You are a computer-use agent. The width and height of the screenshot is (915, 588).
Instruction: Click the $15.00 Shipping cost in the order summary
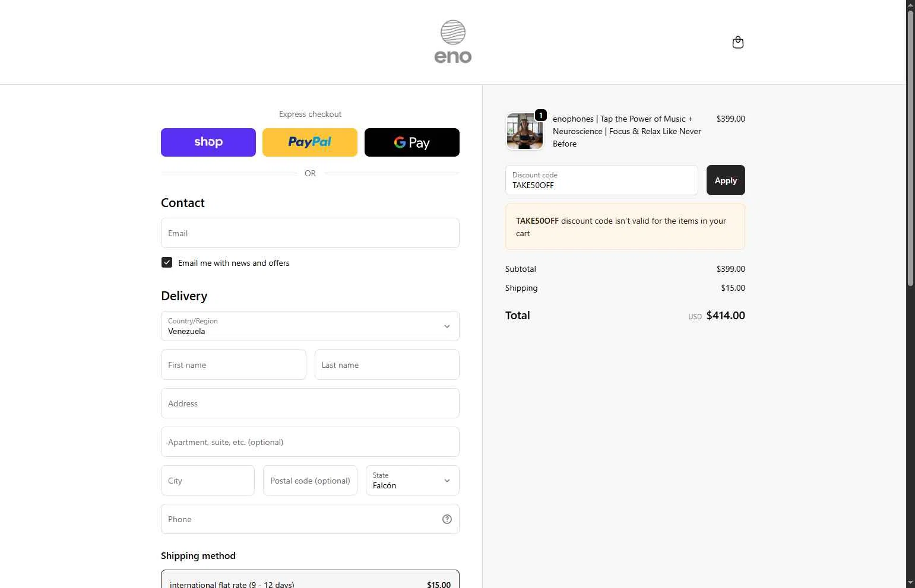pos(733,288)
